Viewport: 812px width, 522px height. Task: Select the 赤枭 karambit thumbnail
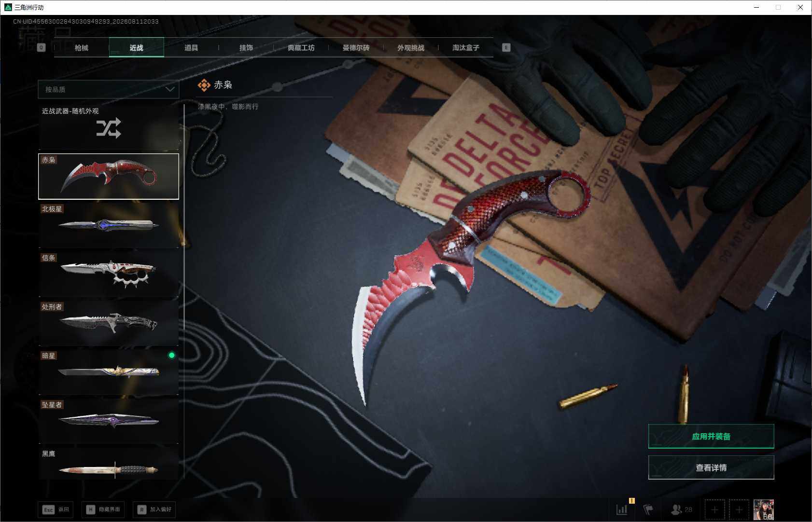point(109,176)
